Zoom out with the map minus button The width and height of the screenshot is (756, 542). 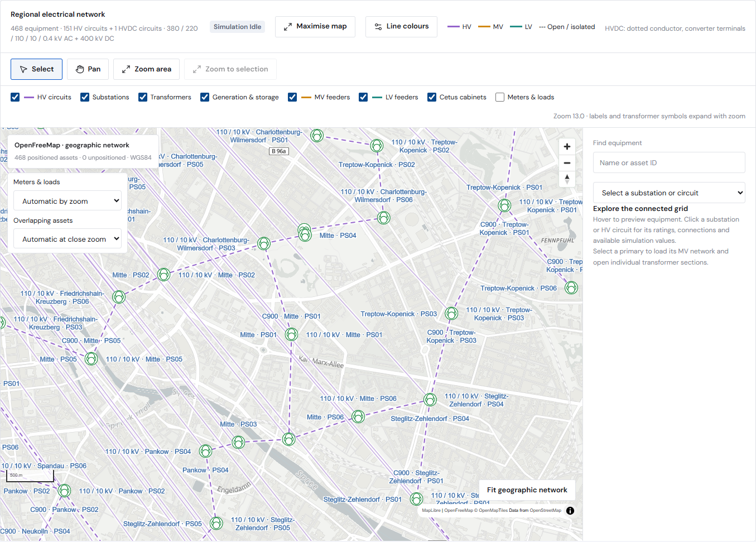coord(567,163)
